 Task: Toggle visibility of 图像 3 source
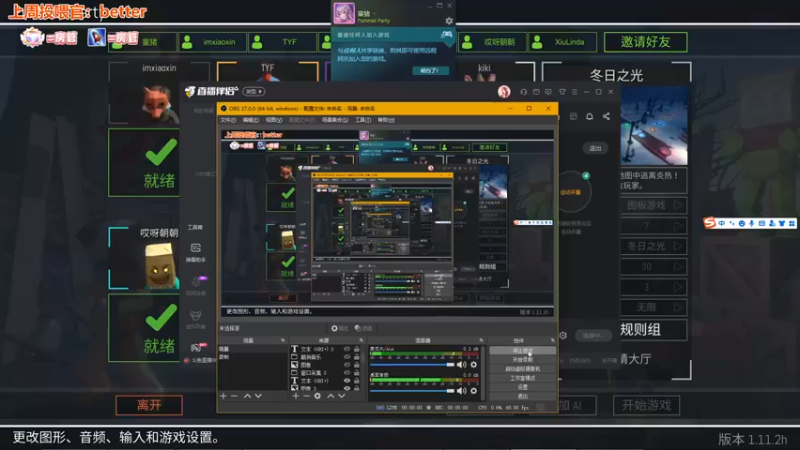[x=347, y=388]
